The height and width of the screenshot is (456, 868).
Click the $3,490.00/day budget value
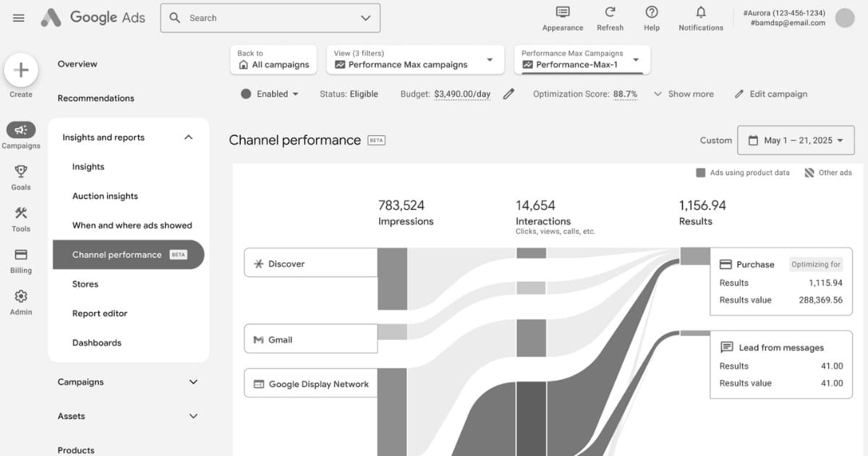(462, 94)
